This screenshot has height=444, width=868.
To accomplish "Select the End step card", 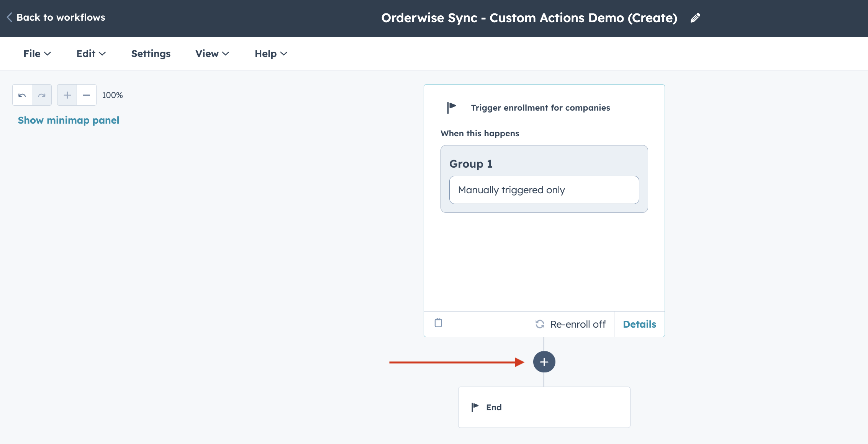I will (544, 407).
